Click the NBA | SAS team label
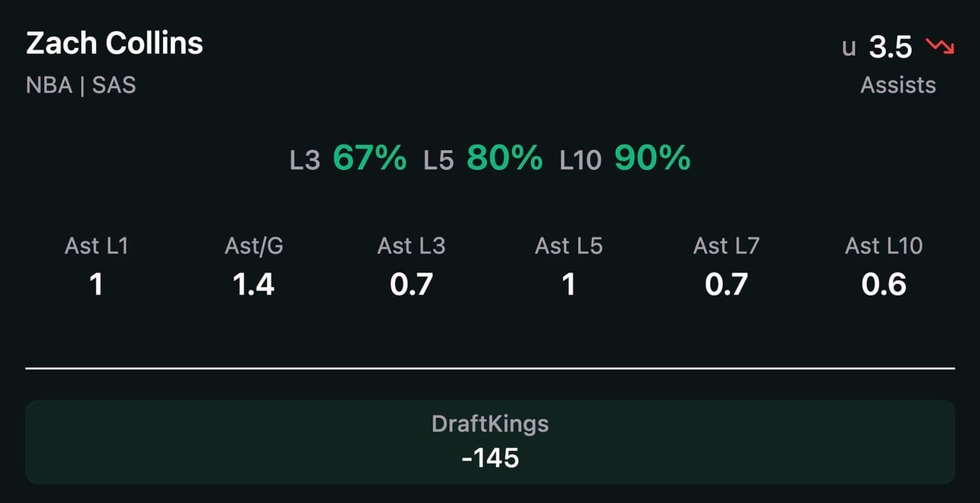980x503 pixels. [x=81, y=84]
